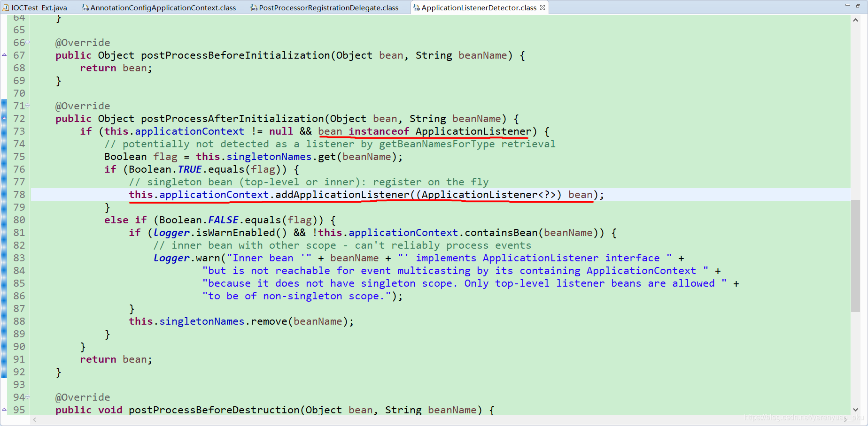The width and height of the screenshot is (868, 426).
Task: Click the postProcessBeforeInitialization method name
Action: pyautogui.click(x=235, y=55)
